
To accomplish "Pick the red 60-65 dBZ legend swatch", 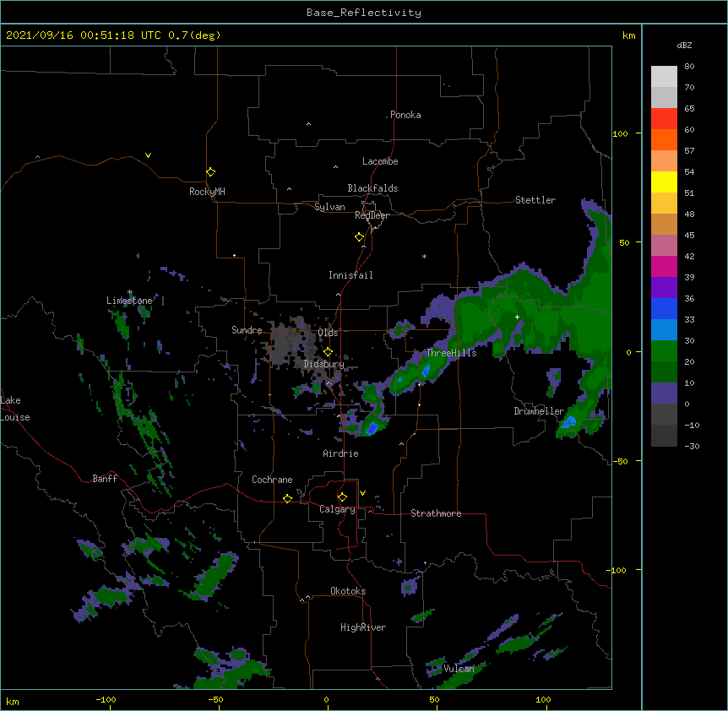I will 664,118.
